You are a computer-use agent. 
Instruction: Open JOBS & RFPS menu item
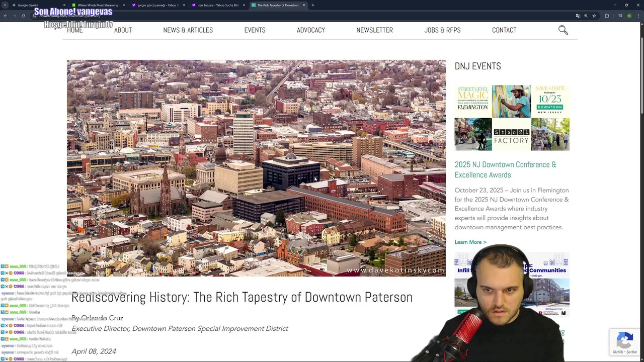pyautogui.click(x=442, y=30)
